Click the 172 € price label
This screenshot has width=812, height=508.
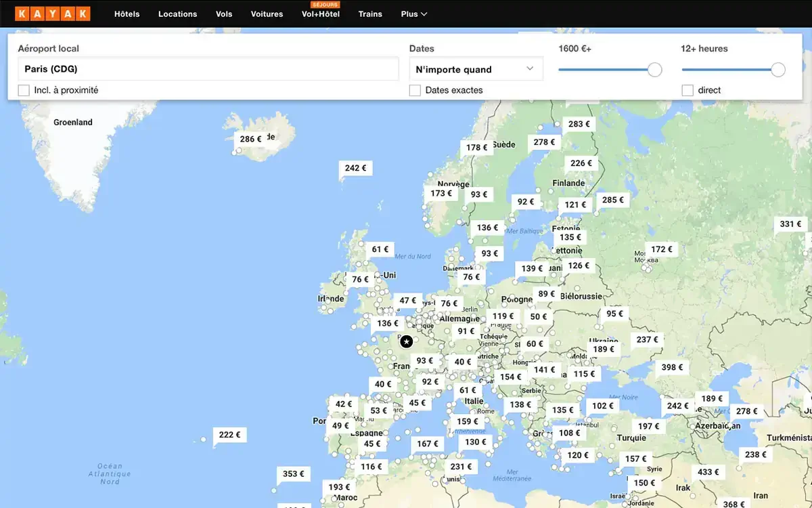[662, 249]
